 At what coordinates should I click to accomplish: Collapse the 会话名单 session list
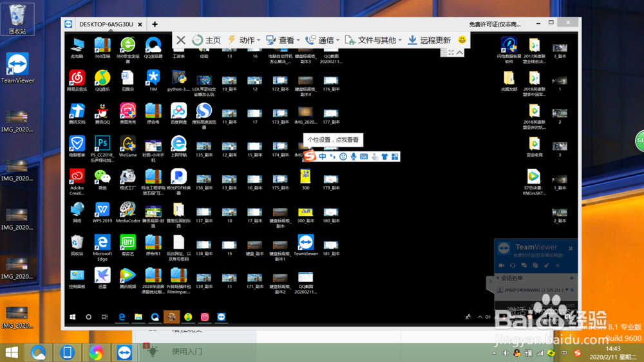[x=498, y=278]
